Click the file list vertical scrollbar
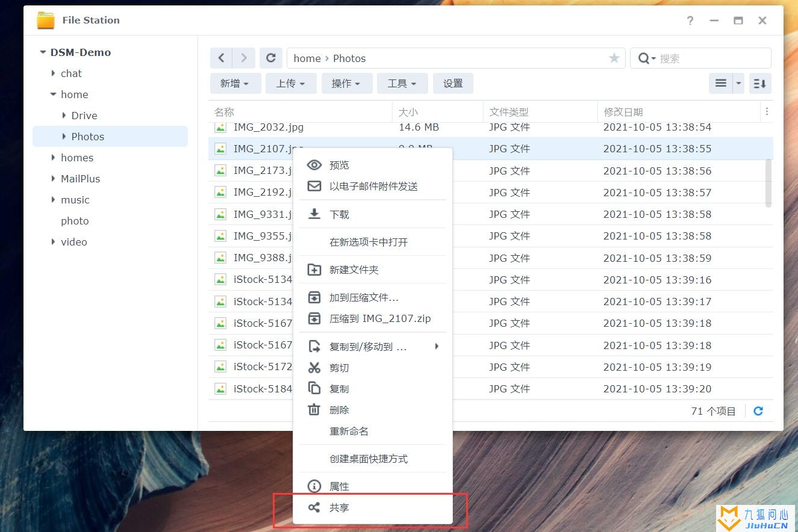Image resolution: width=798 pixels, height=532 pixels. pyautogui.click(x=768, y=184)
